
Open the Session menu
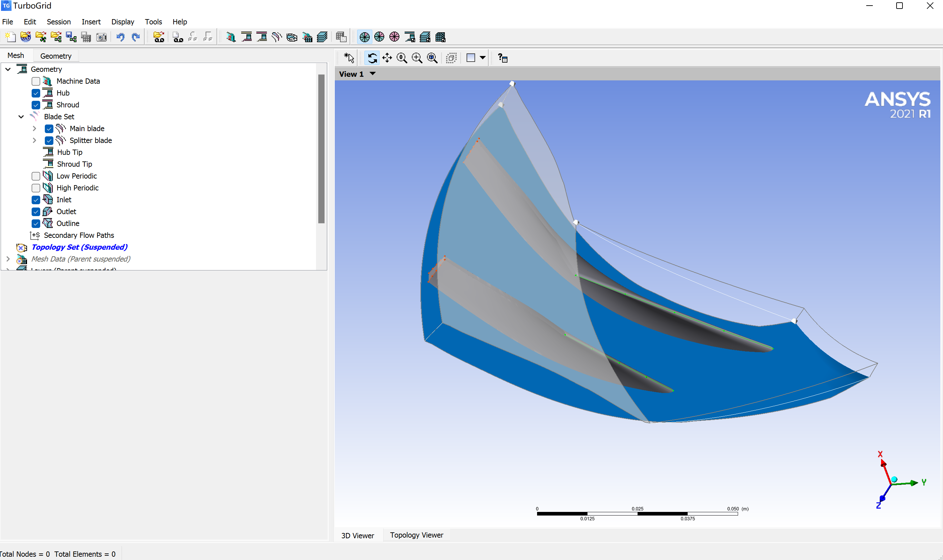click(x=59, y=22)
